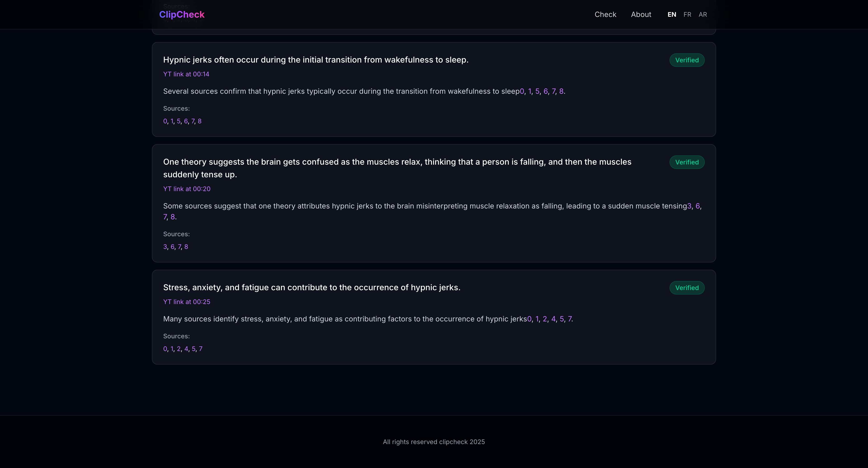Open YT link at 00:25
Screen dimensions: 868x468
tap(186, 302)
